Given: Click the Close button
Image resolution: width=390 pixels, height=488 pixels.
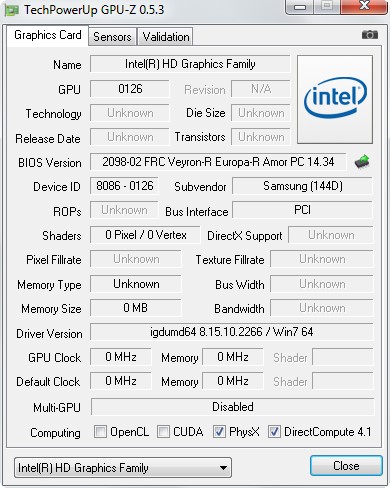Looking at the screenshot, I should (x=346, y=466).
